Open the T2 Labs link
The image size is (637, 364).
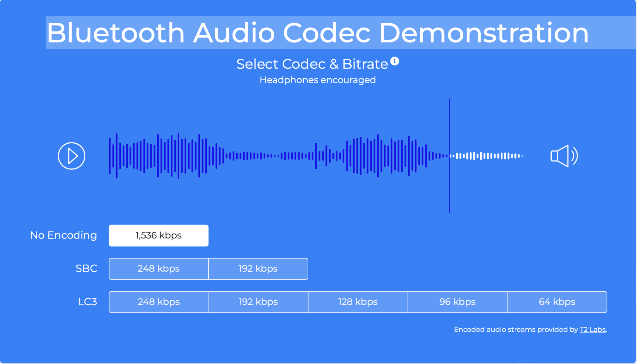point(592,330)
